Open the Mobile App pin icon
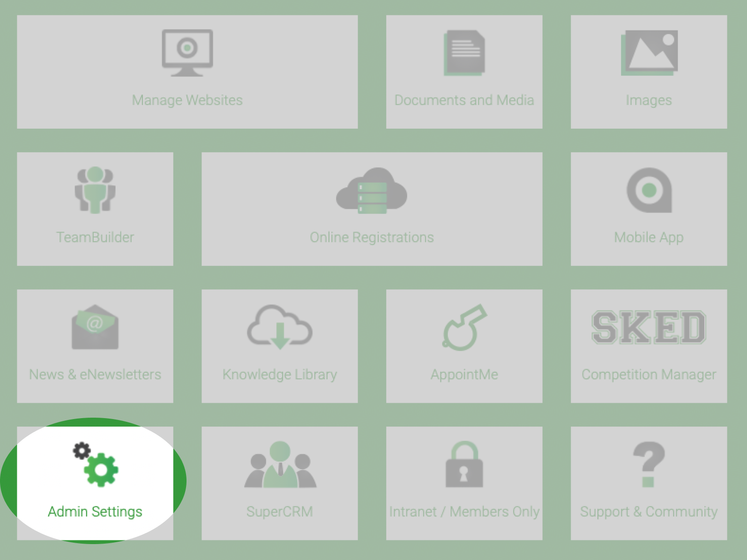 coord(649,190)
